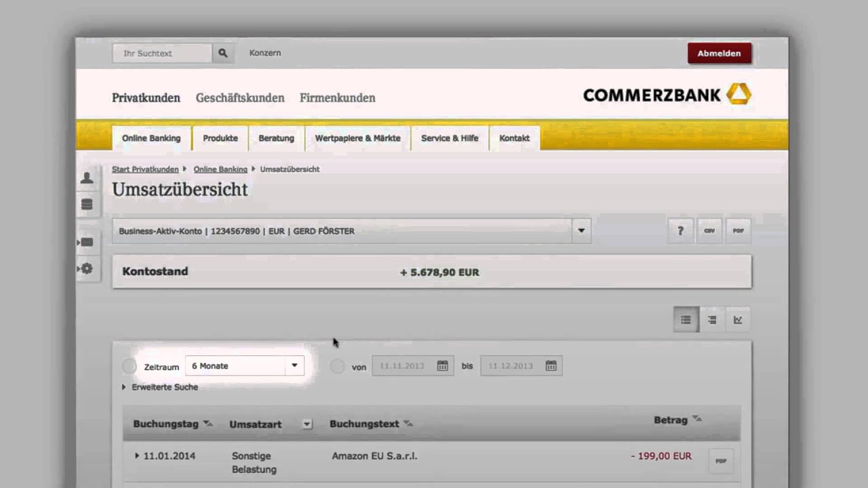Click the - 199,00 EUR amount
Viewport: 868px width, 488px height.
[x=661, y=456]
